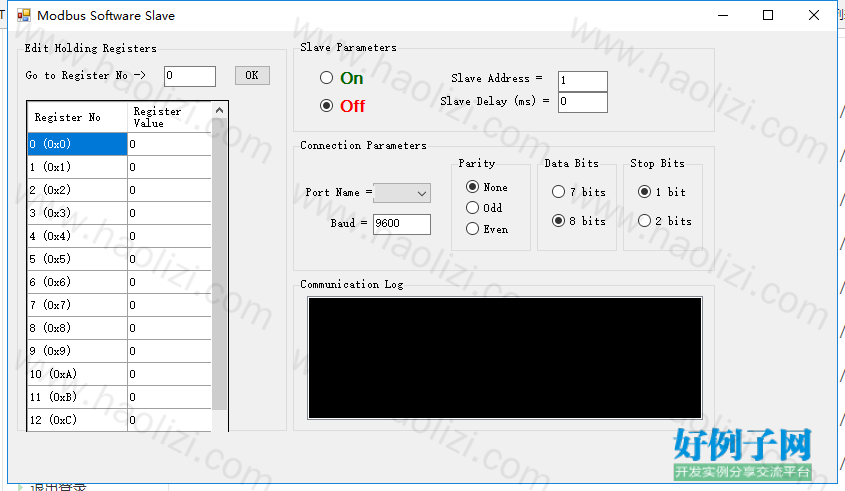Click OK to go to register
The width and height of the screenshot is (845, 491).
[x=252, y=75]
